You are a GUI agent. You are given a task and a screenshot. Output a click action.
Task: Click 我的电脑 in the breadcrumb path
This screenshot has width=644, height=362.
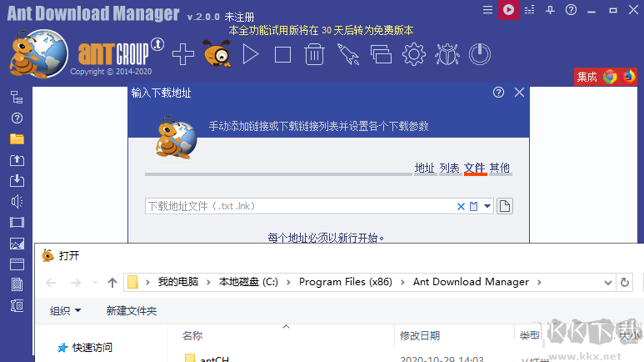pyautogui.click(x=178, y=282)
